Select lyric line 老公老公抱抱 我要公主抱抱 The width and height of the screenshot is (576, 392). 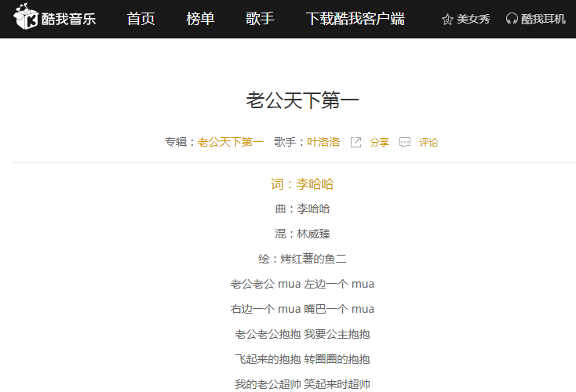pyautogui.click(x=302, y=334)
